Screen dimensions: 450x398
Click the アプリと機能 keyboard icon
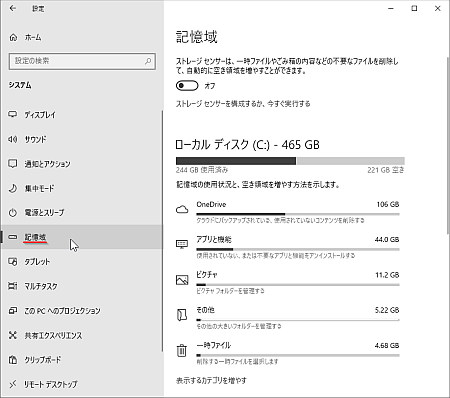tap(182, 244)
